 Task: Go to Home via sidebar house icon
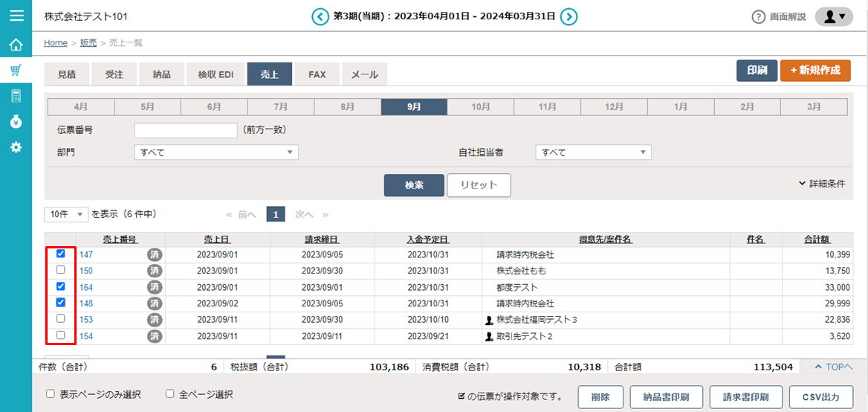tap(16, 45)
